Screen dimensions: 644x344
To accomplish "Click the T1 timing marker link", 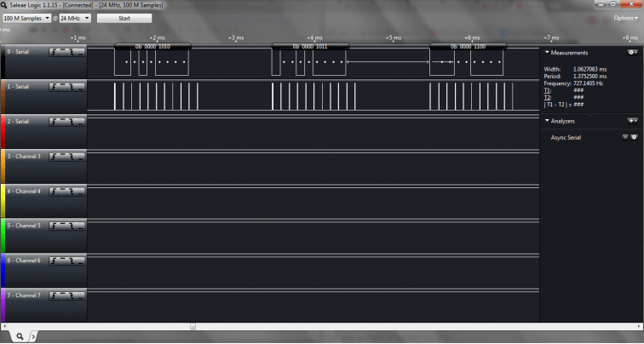I will pyautogui.click(x=547, y=90).
